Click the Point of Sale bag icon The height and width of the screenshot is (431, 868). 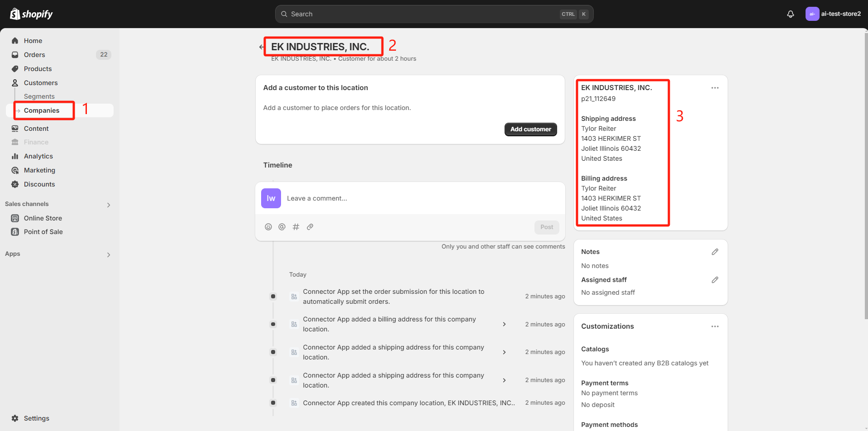[15, 232]
